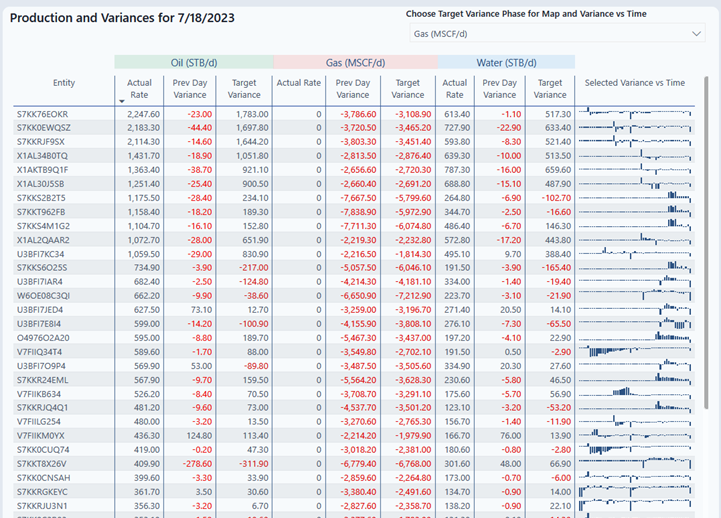721x518 pixels.
Task: Click water actual rate 787.30
Action: tap(457, 170)
